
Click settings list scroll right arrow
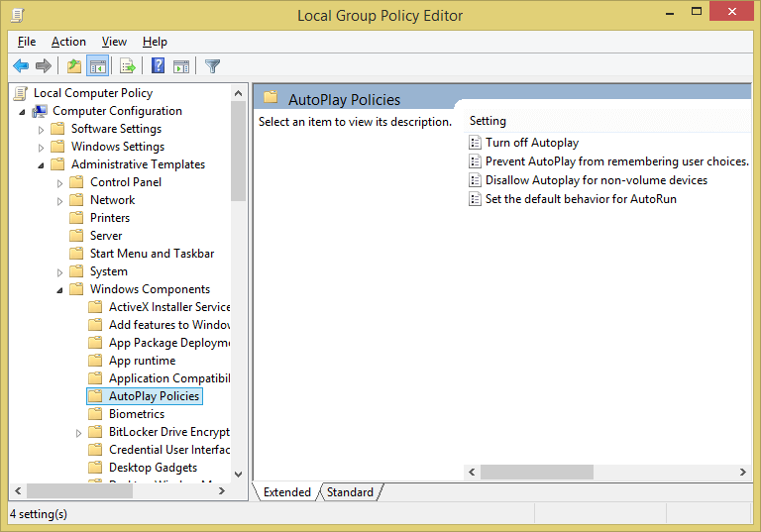pos(742,472)
